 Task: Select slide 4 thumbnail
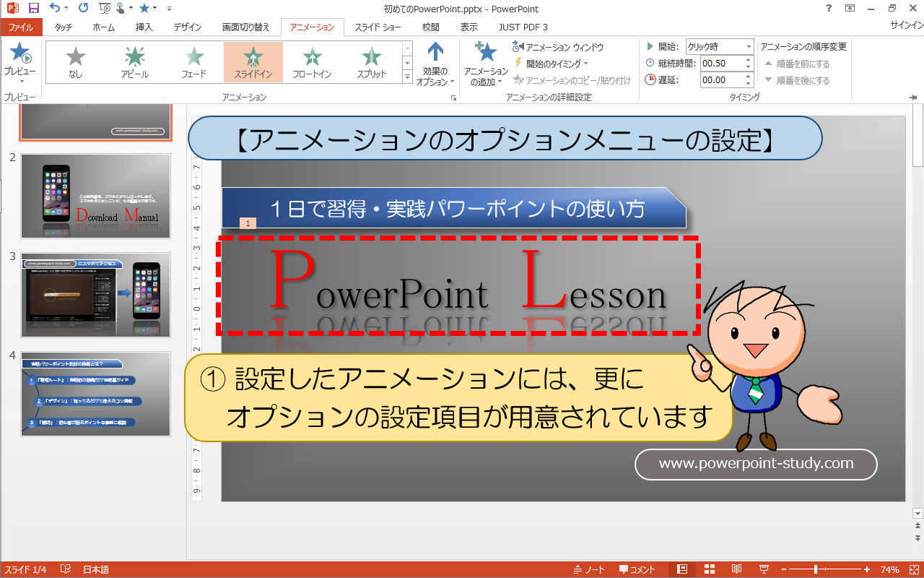[x=96, y=394]
